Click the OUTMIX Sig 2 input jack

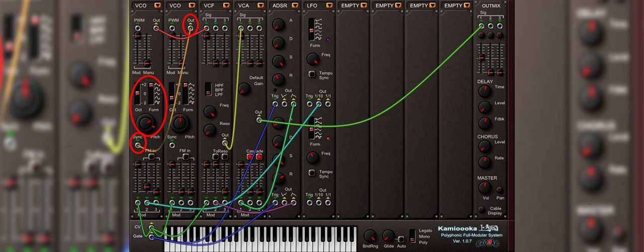(x=491, y=26)
